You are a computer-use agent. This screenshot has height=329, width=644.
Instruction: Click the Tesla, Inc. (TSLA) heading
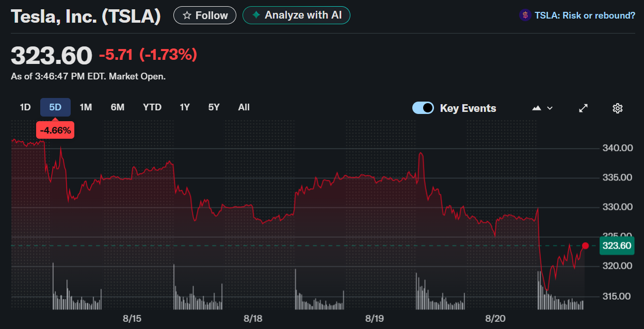[86, 16]
